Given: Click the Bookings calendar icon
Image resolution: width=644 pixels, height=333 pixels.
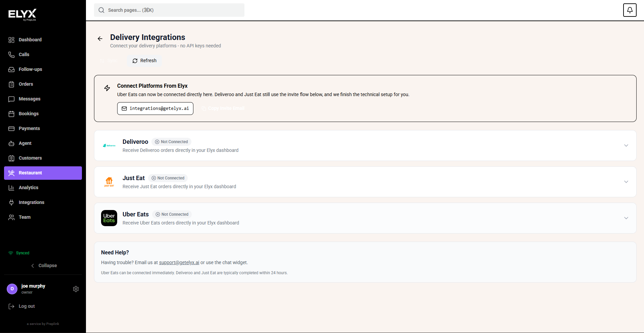Looking at the screenshot, I should (11, 114).
